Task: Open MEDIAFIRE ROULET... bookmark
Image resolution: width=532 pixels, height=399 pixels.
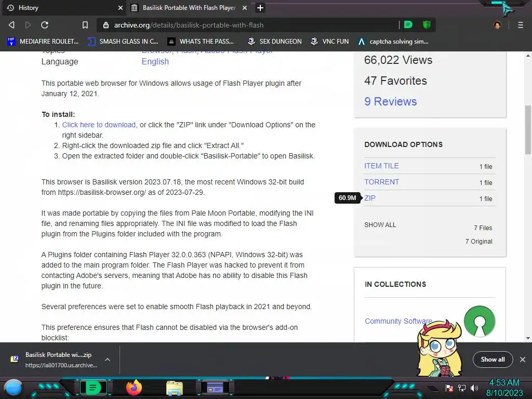Action: [43, 42]
